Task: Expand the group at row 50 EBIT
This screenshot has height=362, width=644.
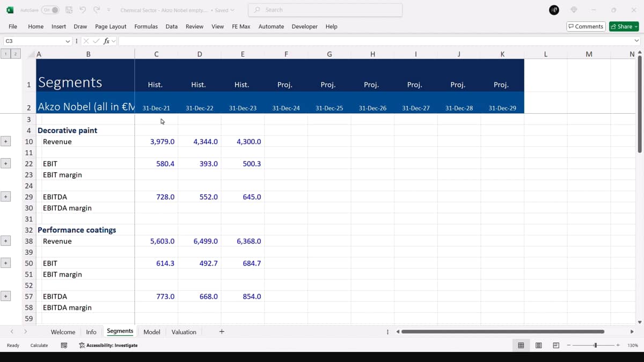Action: pos(6,263)
